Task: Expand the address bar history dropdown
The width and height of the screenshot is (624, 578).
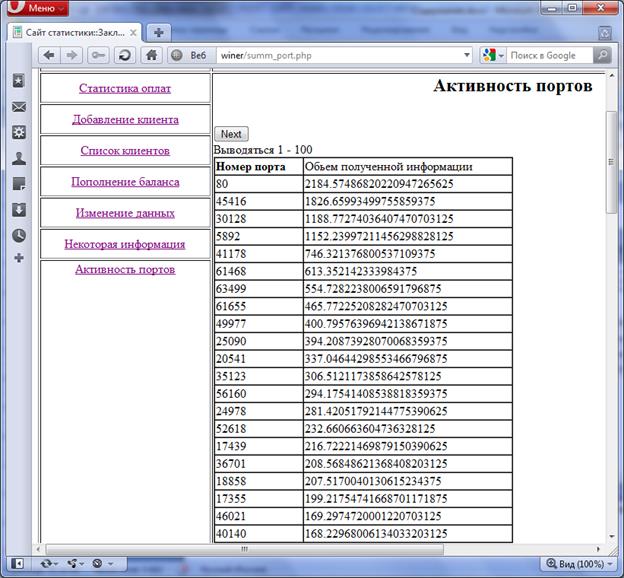Action: 467,55
